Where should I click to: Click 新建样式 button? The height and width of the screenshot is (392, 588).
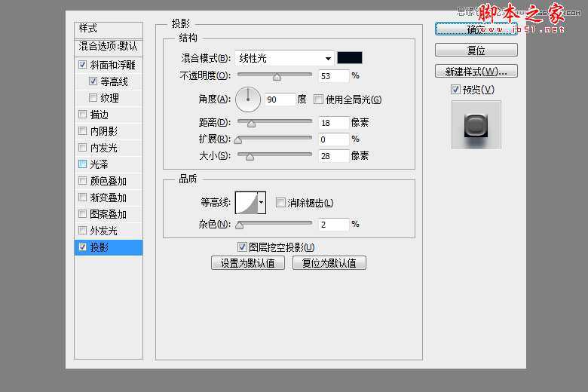pyautogui.click(x=476, y=72)
